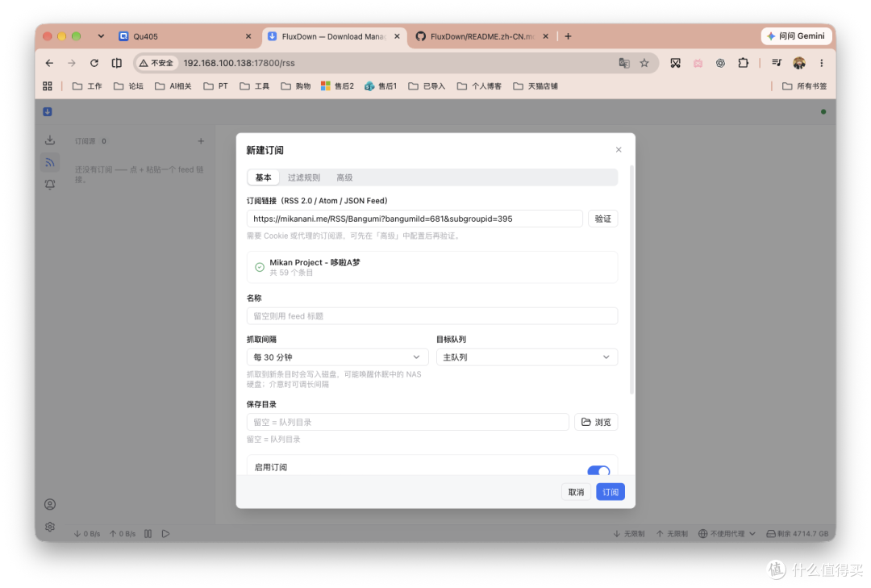Toggle the browser side panel icon
The width and height of the screenshot is (871, 588).
pyautogui.click(x=116, y=63)
